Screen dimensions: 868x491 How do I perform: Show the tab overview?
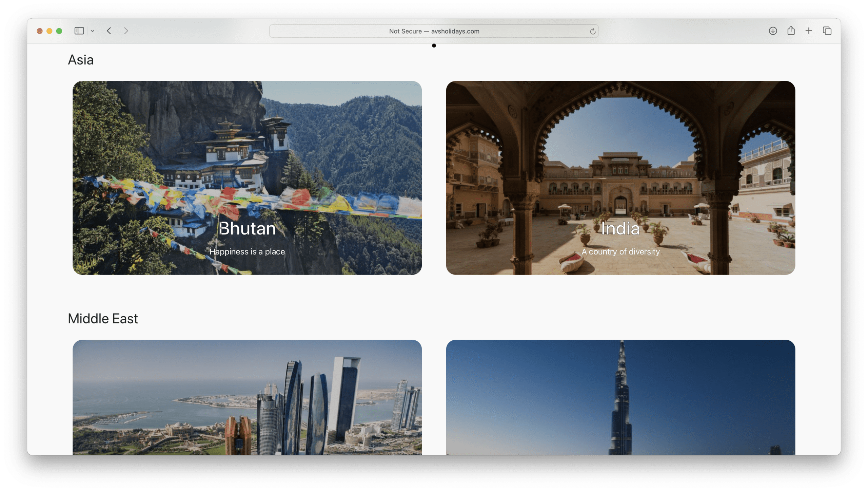(x=827, y=31)
